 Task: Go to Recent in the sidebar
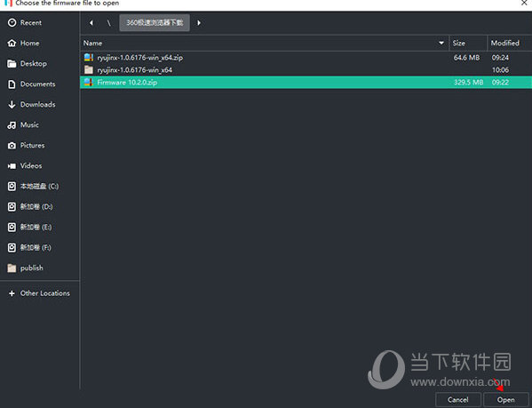point(31,23)
